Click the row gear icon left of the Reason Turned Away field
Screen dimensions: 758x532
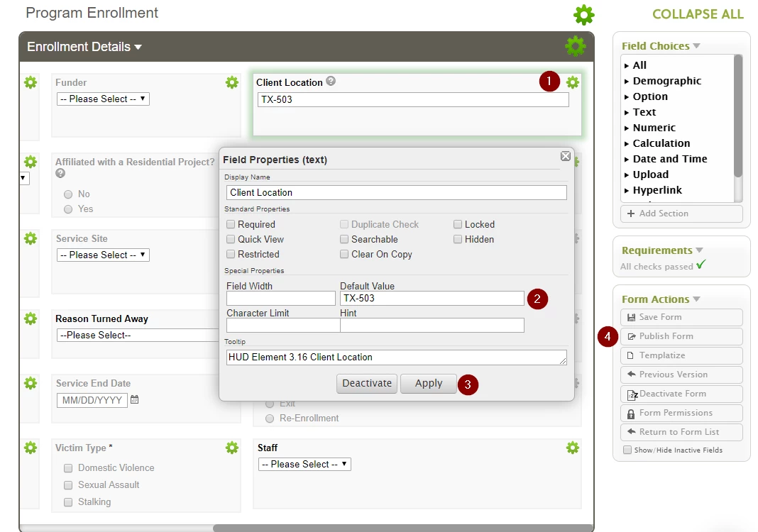(31, 319)
